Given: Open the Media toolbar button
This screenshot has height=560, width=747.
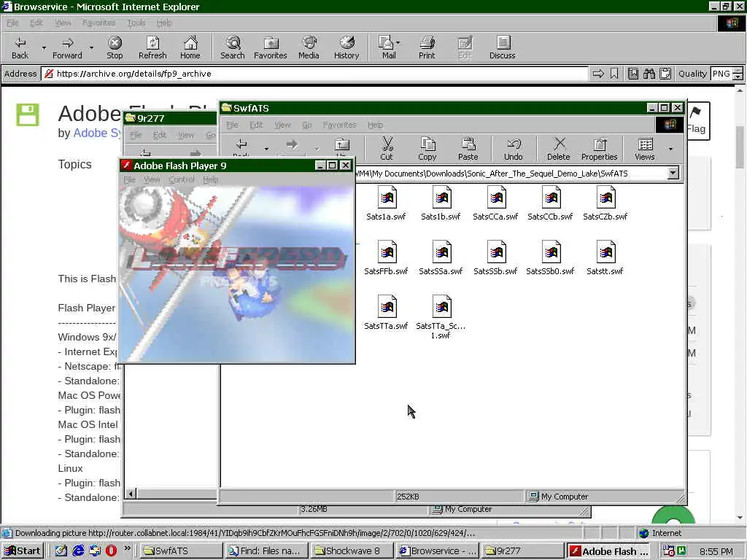Looking at the screenshot, I should coord(309,47).
